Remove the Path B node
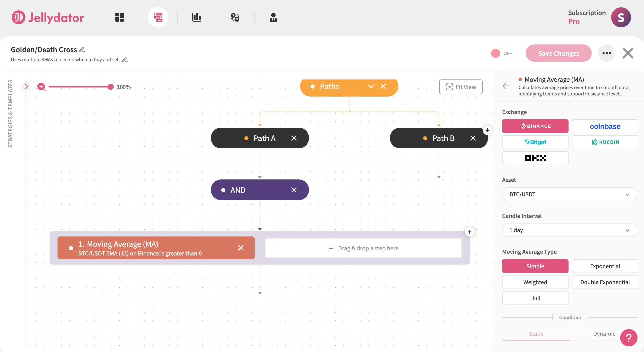 473,138
